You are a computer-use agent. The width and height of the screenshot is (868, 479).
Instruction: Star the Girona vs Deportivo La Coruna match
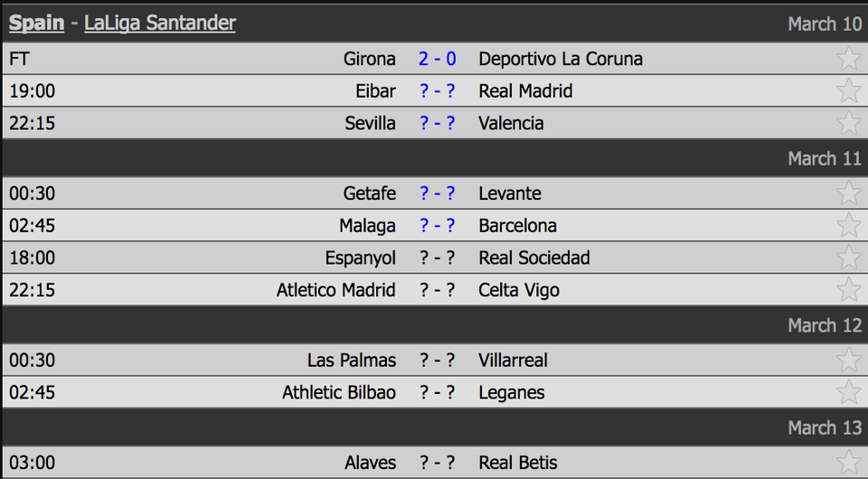tap(848, 58)
